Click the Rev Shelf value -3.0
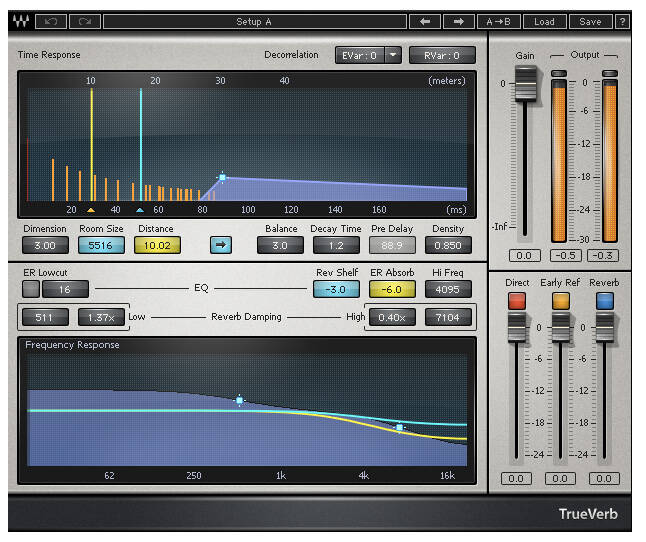The height and width of the screenshot is (542, 646). (336, 289)
